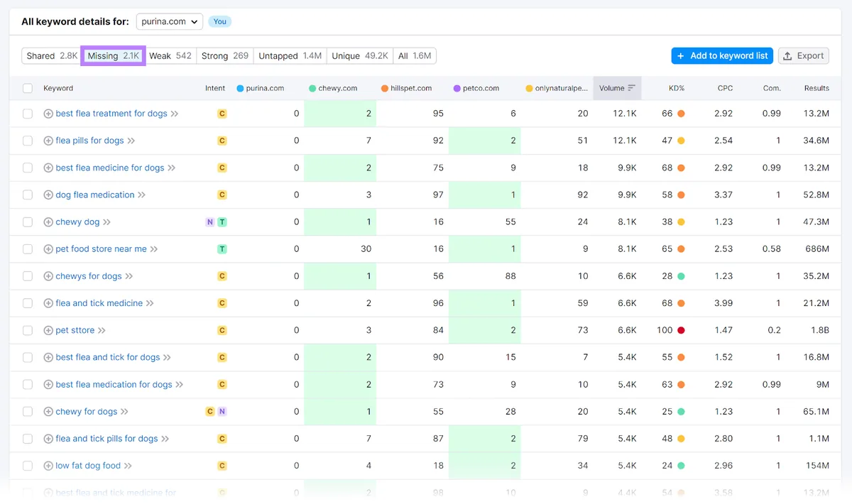Click the double-arrow icon after 'best flea medicine for dogs'
The height and width of the screenshot is (504, 852).
coord(172,168)
